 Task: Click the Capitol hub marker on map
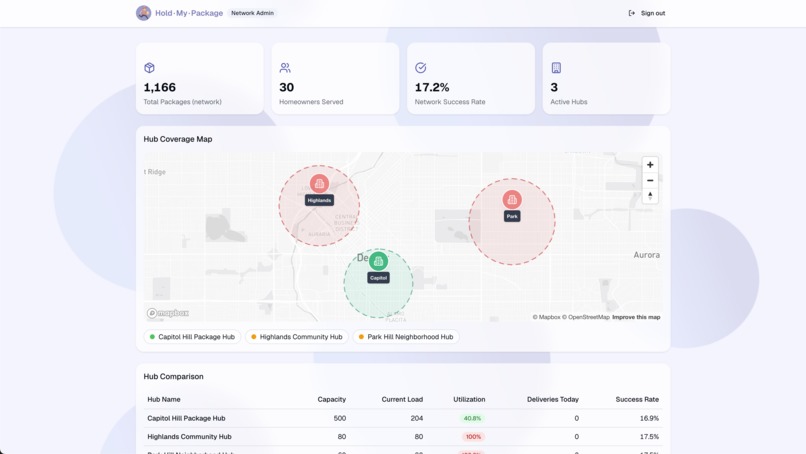[378, 261]
